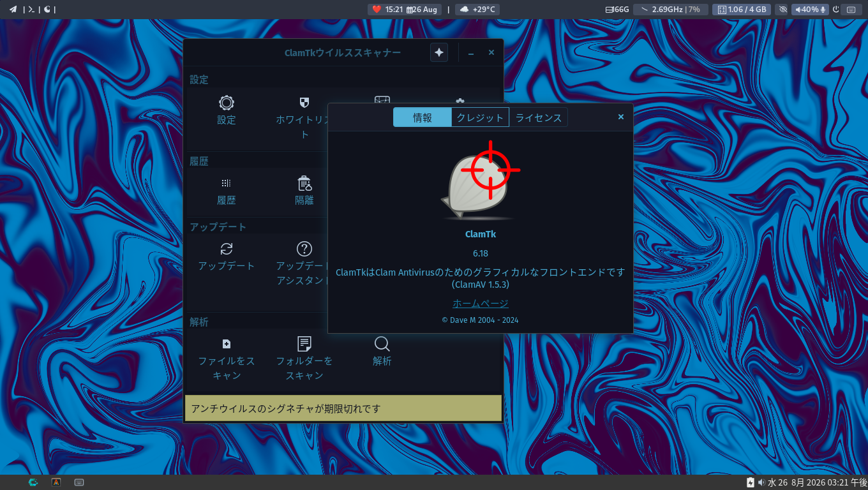
Task: Click the keyboard icon in bottom panel
Action: pos(79,482)
